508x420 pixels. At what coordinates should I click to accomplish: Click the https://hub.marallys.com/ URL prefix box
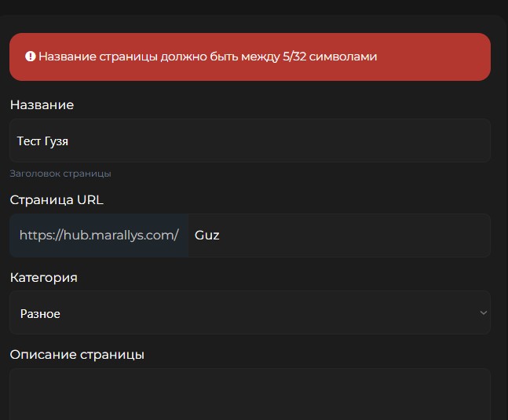[99, 236]
